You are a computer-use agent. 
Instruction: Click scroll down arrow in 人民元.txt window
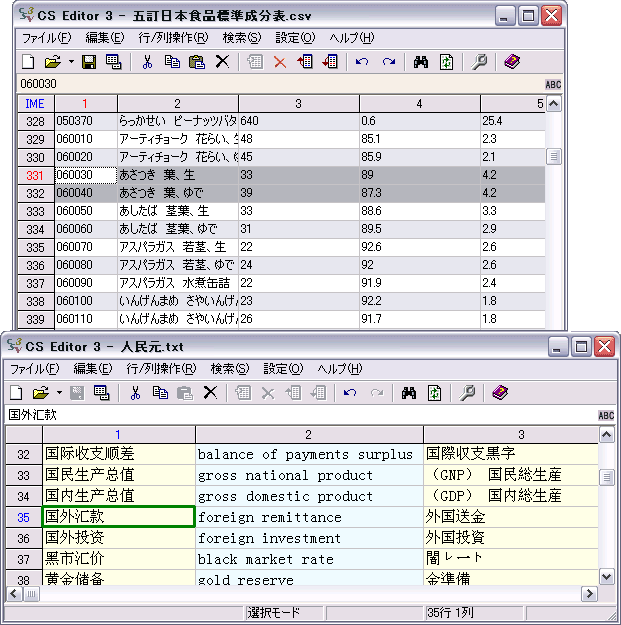pyautogui.click(x=606, y=577)
